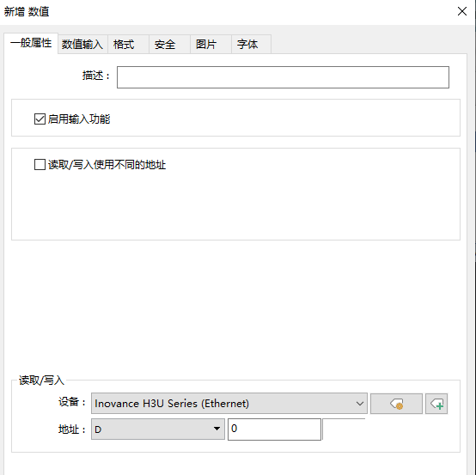476x475 pixels.
Task: Switch to the 数值输入 tab
Action: (x=82, y=45)
